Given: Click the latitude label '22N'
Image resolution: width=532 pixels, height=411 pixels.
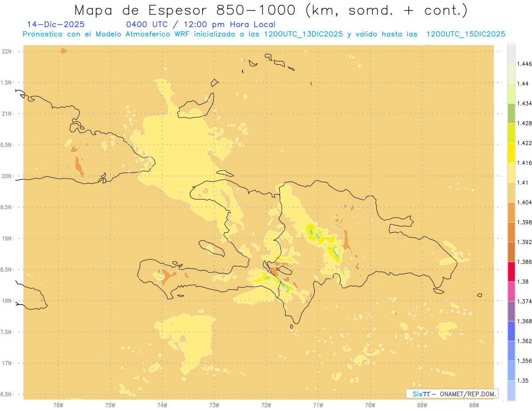Looking at the screenshot, I should click(7, 51).
